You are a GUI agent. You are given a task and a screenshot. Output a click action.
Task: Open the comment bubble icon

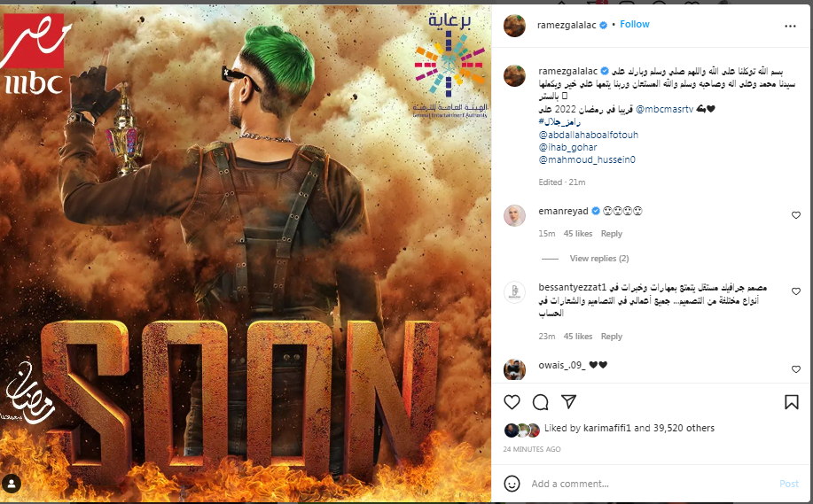pos(540,402)
